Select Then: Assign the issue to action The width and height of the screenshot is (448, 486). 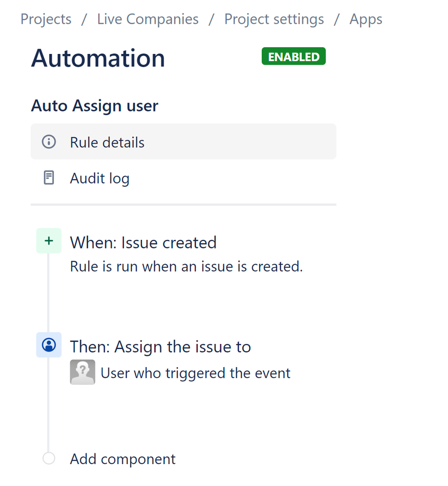click(x=161, y=346)
